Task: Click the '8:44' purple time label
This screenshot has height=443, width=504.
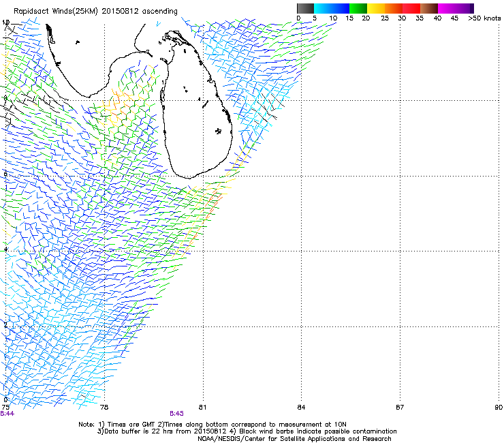Action: pos(7,414)
